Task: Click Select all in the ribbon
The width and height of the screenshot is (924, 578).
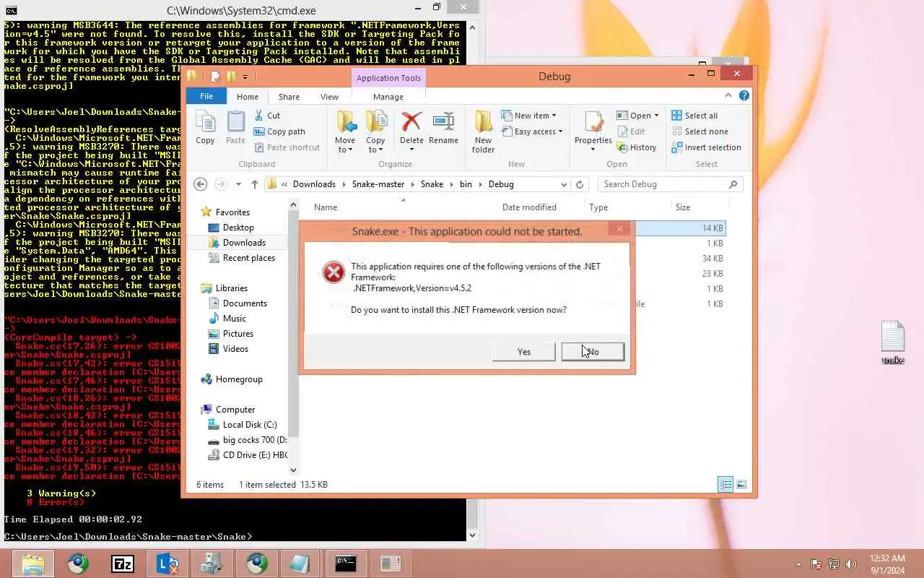Action: pos(694,116)
